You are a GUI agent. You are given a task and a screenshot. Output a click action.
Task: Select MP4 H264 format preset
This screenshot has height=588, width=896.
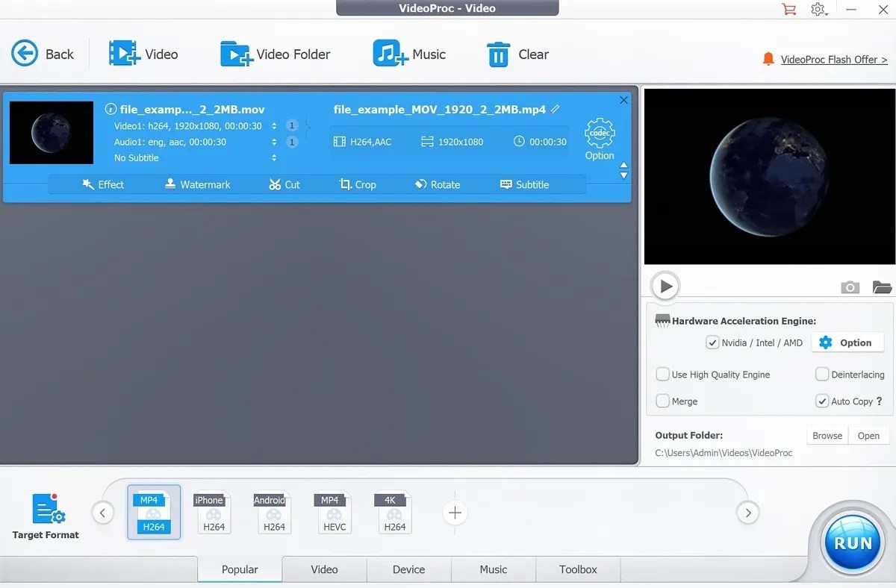[x=153, y=513]
